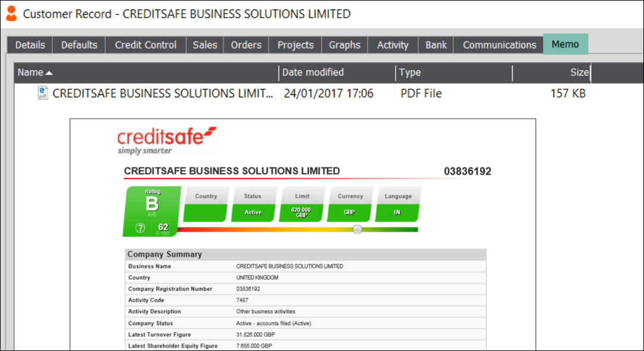Screen dimensions: 644x351
Task: Click the Language EN indicator box
Action: point(397,204)
